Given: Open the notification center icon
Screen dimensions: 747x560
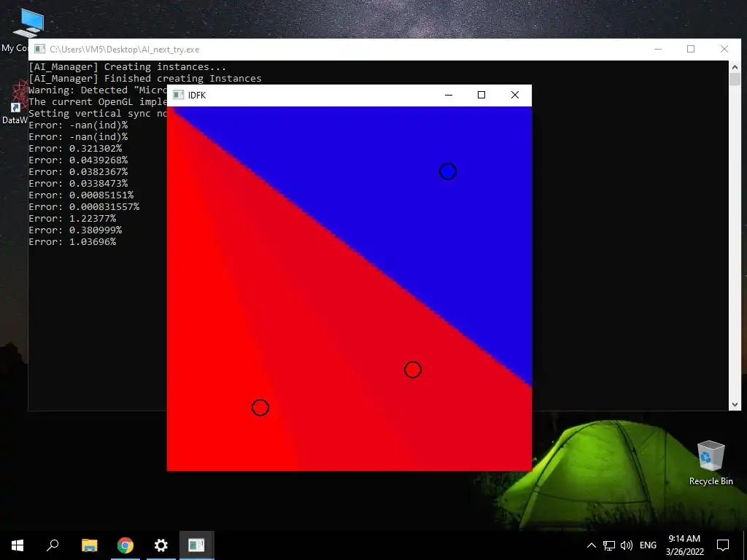Looking at the screenshot, I should pos(723,545).
